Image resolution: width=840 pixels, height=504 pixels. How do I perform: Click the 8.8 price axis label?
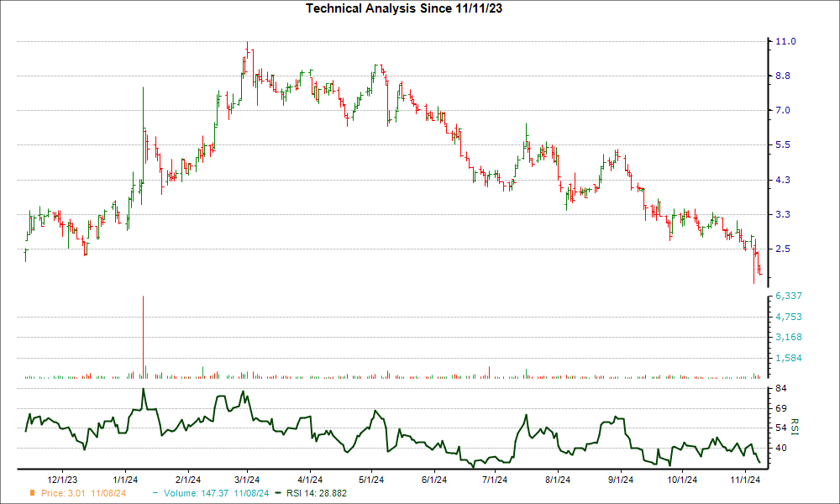[783, 76]
